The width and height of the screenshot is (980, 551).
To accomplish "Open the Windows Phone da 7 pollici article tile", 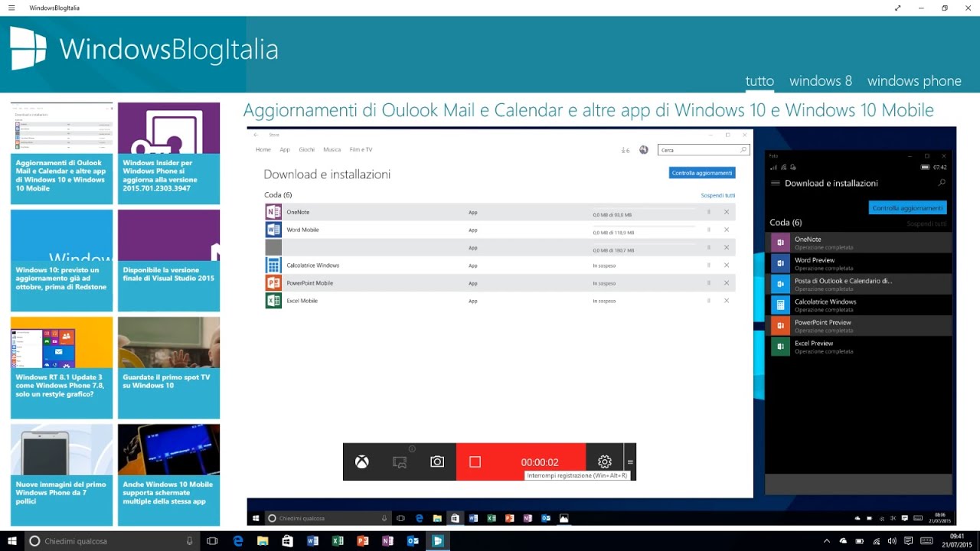I will (x=61, y=474).
